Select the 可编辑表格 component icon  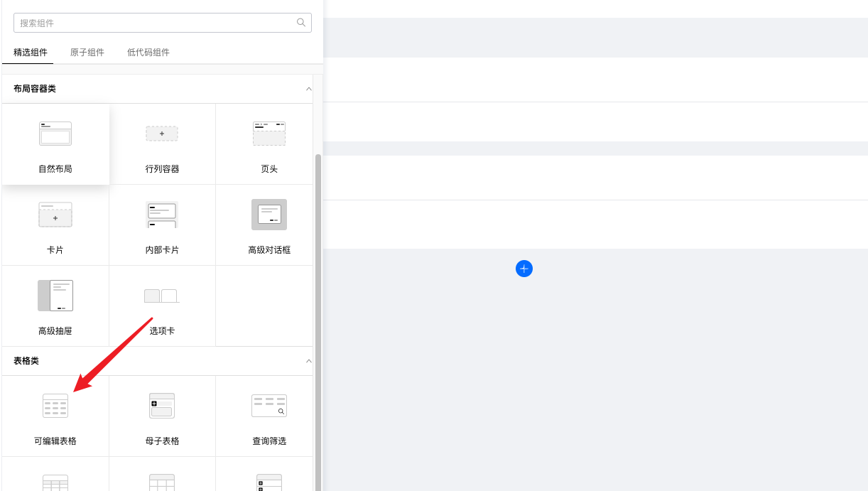click(55, 406)
